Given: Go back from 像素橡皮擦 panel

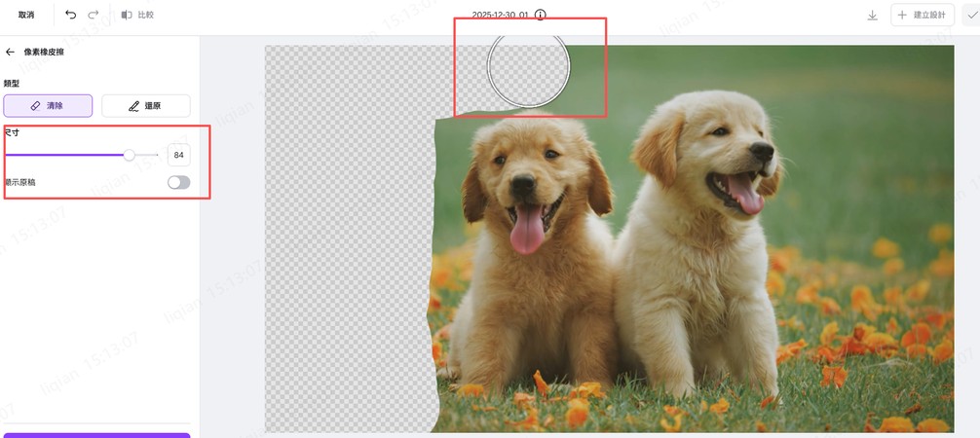Looking at the screenshot, I should [10, 52].
